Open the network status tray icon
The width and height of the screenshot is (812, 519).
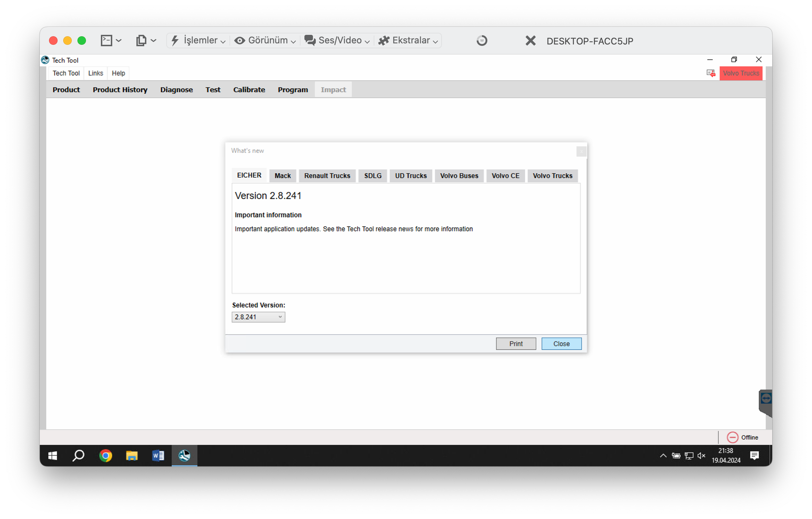coord(688,455)
